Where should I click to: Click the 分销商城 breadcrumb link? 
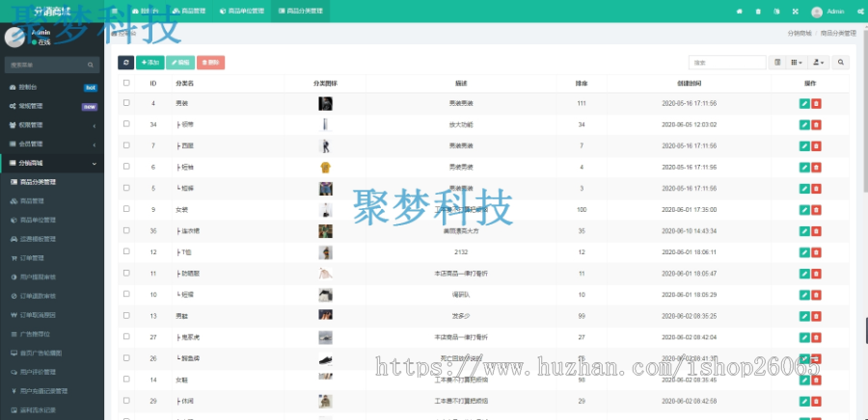click(x=799, y=33)
